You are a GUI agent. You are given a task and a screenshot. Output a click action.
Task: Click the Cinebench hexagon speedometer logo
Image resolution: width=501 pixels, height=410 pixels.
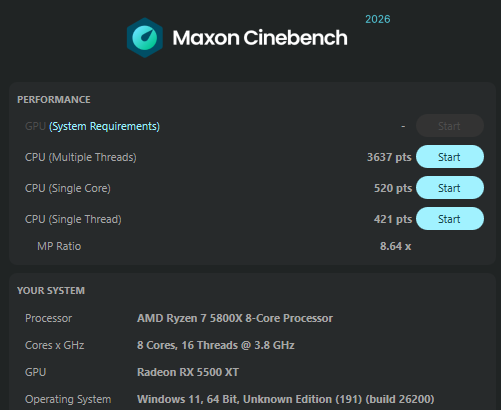[145, 38]
